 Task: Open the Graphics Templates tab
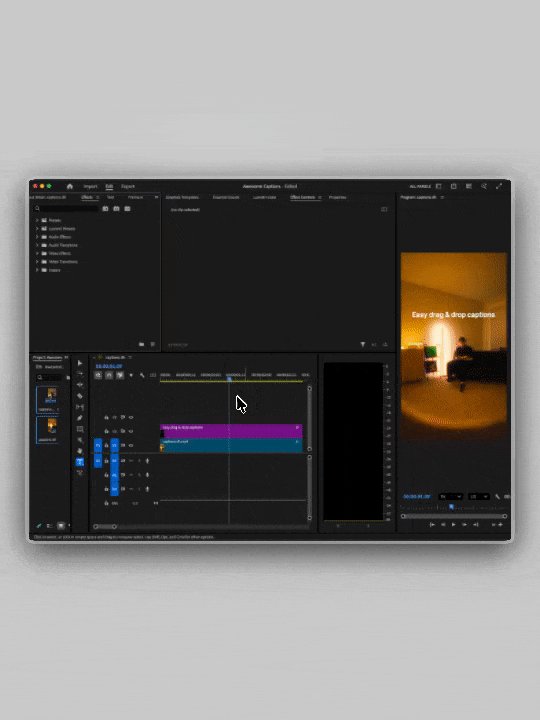click(182, 197)
